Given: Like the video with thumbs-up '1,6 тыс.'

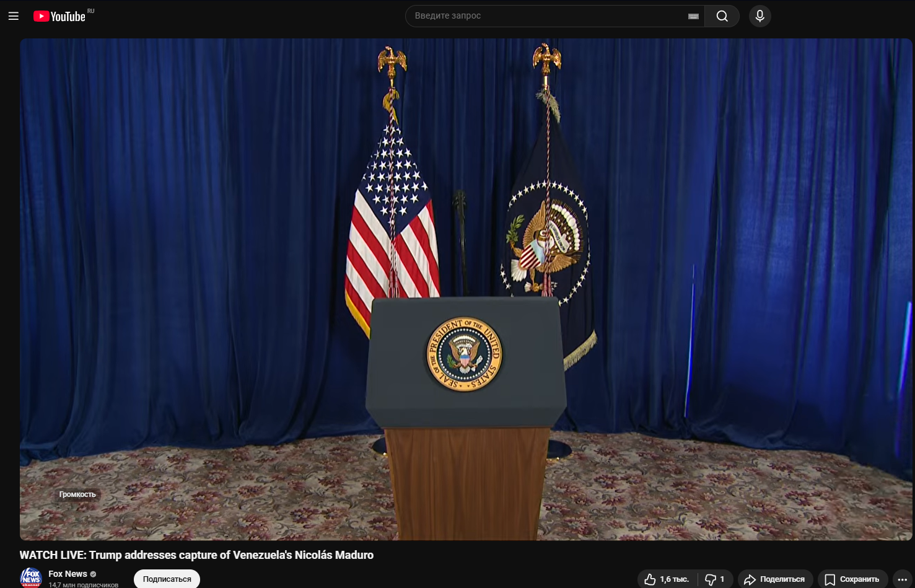Looking at the screenshot, I should (667, 579).
